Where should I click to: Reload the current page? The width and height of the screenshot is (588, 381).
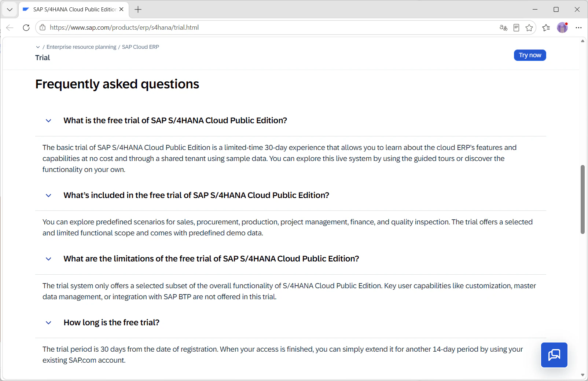[x=26, y=28]
